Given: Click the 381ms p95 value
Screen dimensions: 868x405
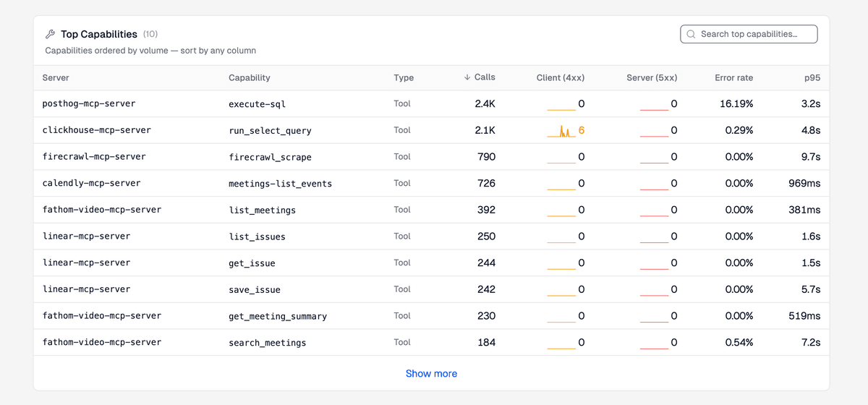Looking at the screenshot, I should (804, 209).
